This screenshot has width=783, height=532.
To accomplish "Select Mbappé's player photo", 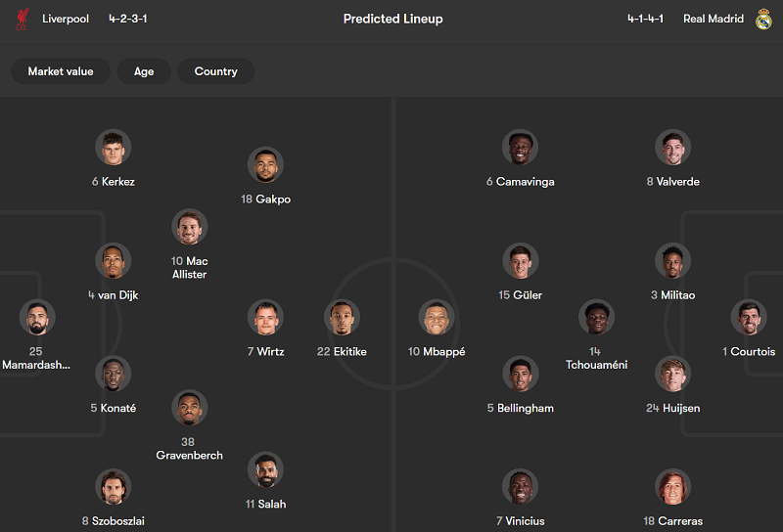I will coord(437,318).
